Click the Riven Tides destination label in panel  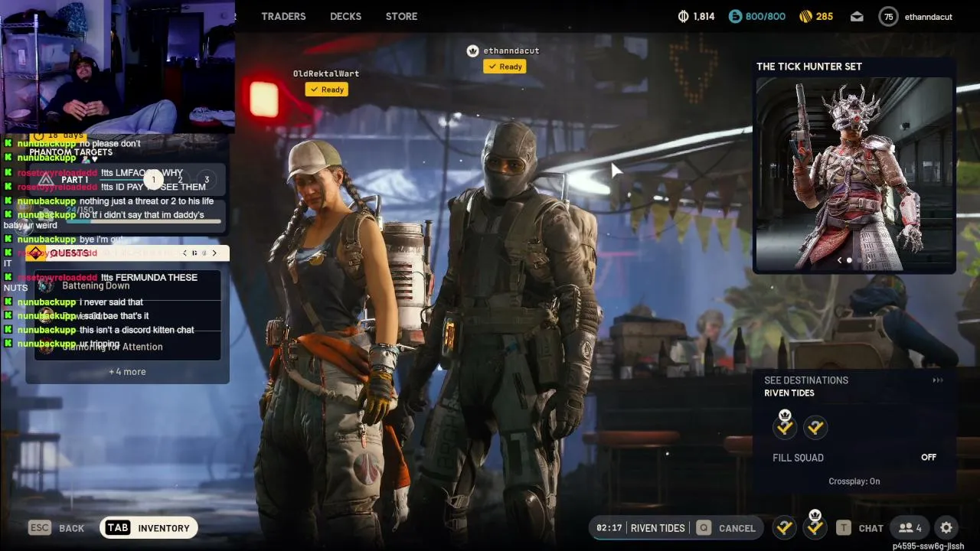tap(789, 393)
